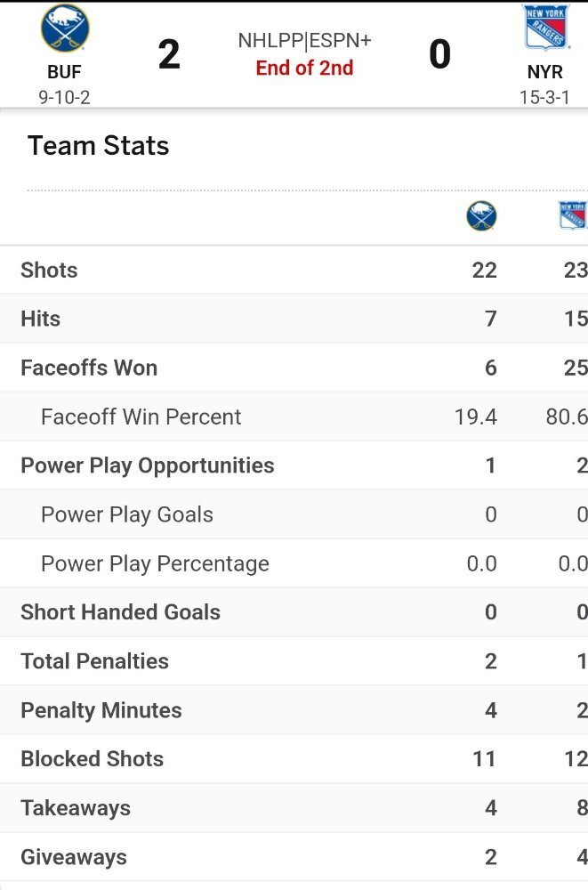Click the small Rangers logo column header

pyautogui.click(x=573, y=215)
